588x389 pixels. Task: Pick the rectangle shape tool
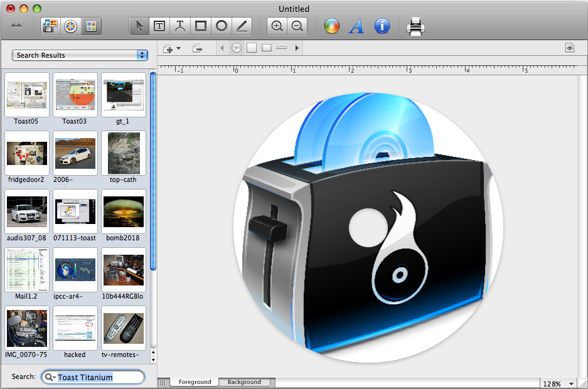point(201,26)
